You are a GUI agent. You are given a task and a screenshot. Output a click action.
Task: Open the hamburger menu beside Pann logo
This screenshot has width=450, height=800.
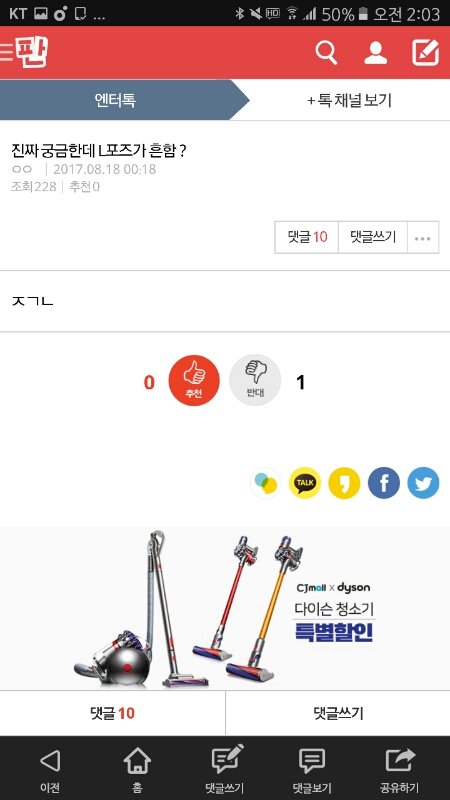click(7, 52)
